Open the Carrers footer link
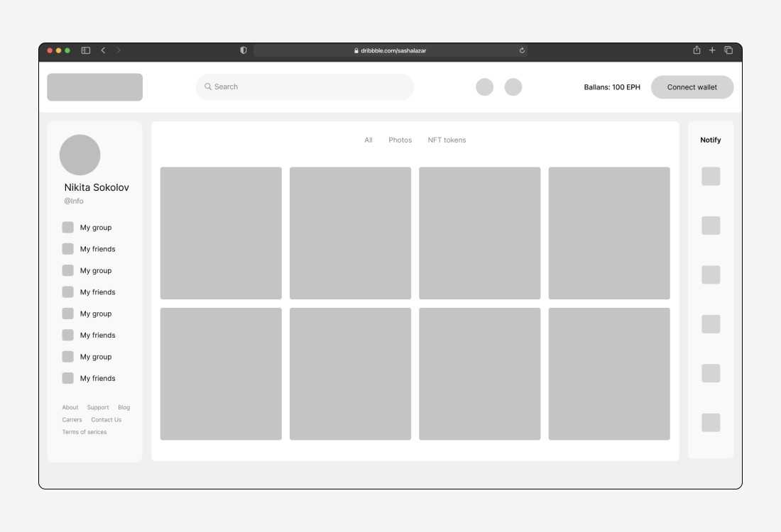 [72, 419]
